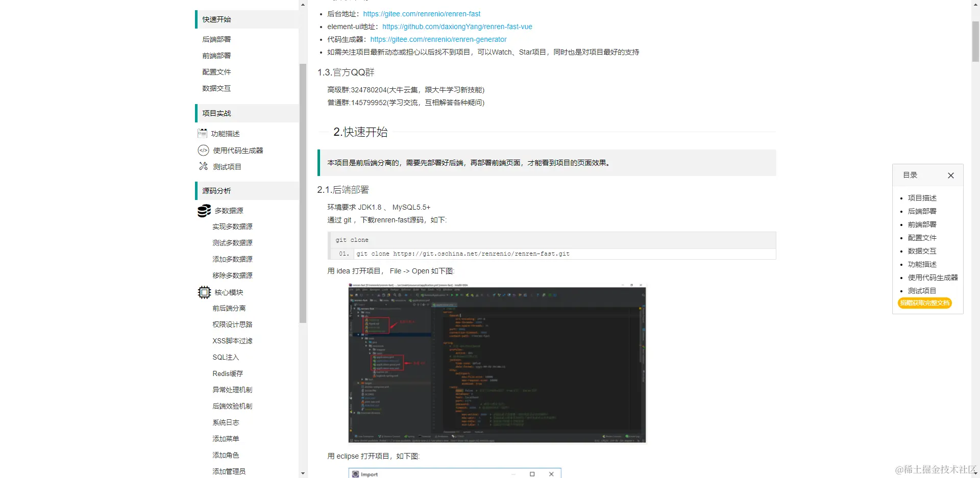Click the tools icon beside 测试项目

coord(203,166)
